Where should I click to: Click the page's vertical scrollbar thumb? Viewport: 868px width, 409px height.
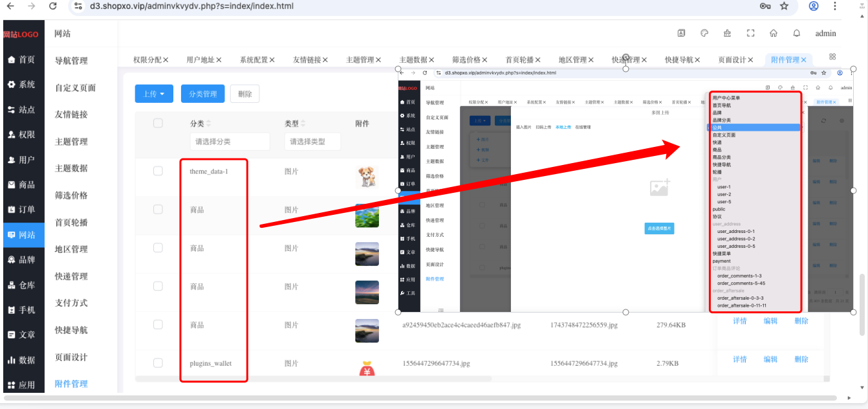(861, 304)
